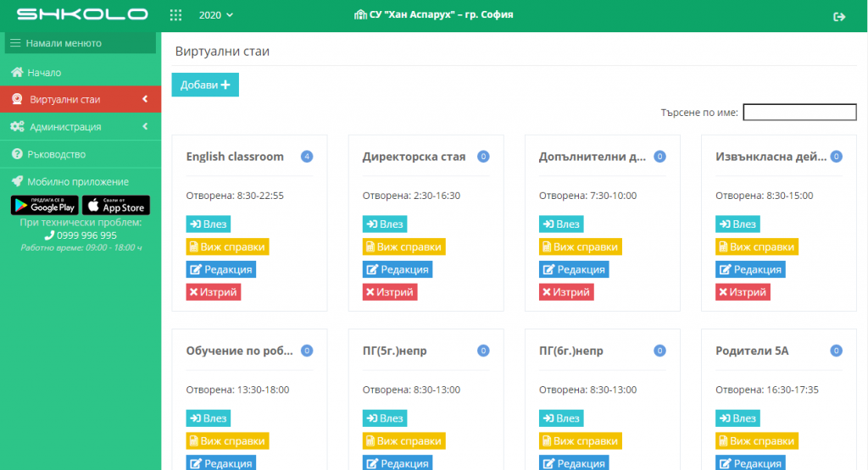This screenshot has height=470, width=868.
Task: Click the school building icon in header
Action: point(360,14)
